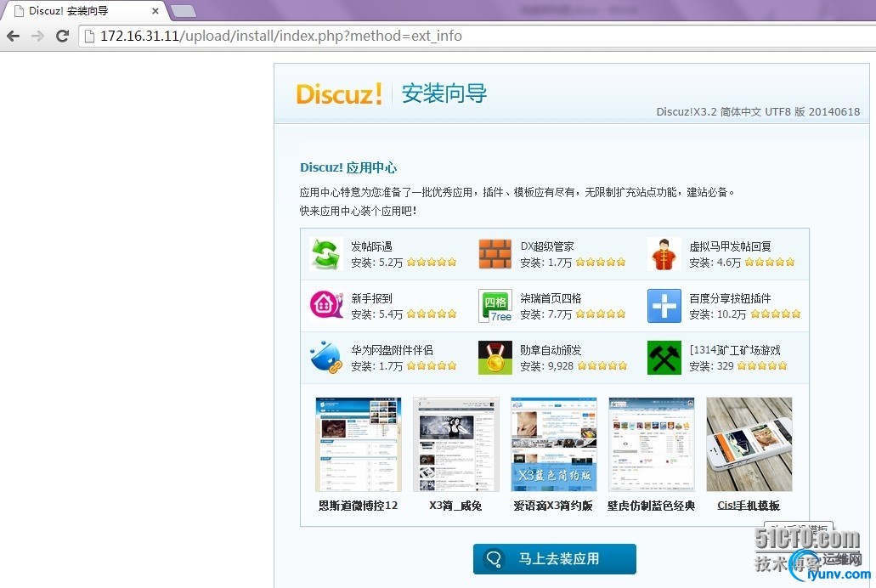The width and height of the screenshot is (876, 588).
Task: Open the 恩斯道微博控12 template name link
Action: click(358, 506)
